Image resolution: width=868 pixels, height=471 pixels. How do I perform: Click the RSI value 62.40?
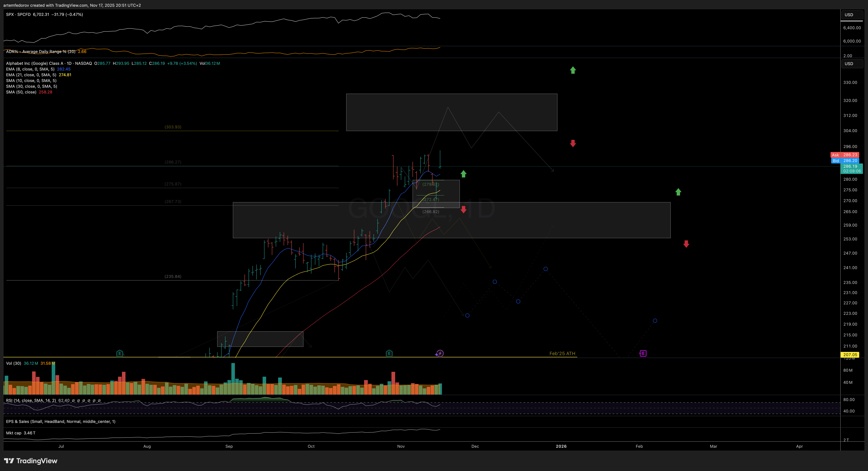point(64,400)
